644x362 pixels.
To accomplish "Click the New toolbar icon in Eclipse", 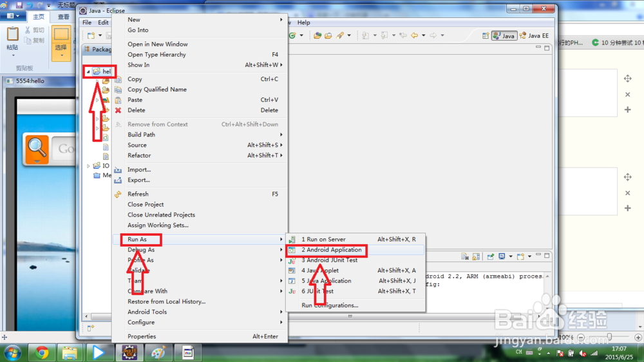I will (x=91, y=35).
